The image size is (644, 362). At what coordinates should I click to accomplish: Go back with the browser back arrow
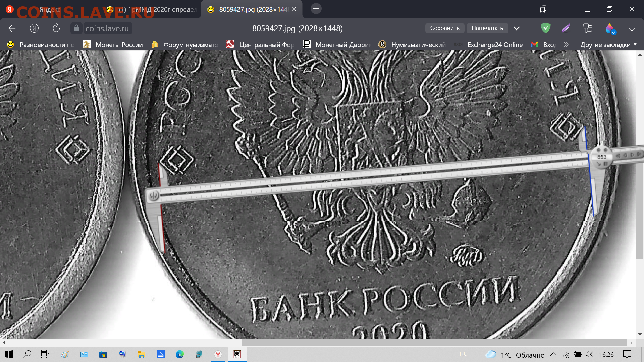(12, 28)
